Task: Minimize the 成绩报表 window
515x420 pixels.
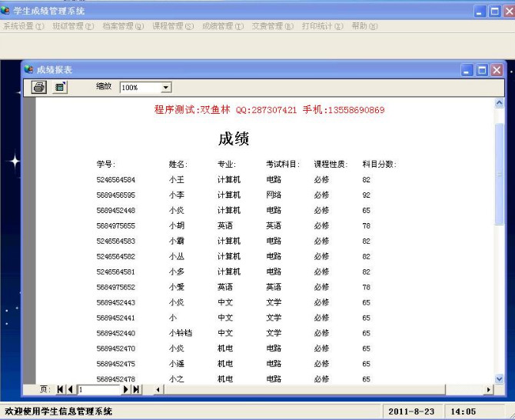Action: tap(467, 70)
